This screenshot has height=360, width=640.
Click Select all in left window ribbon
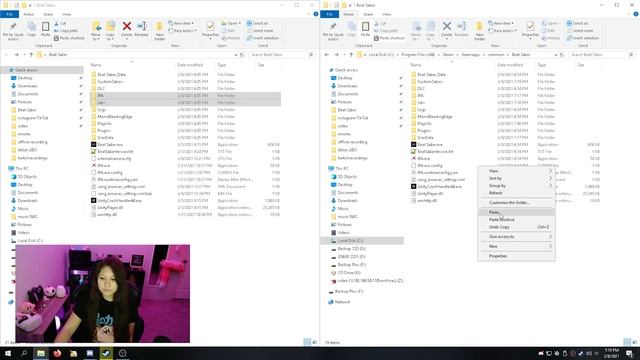pos(258,23)
